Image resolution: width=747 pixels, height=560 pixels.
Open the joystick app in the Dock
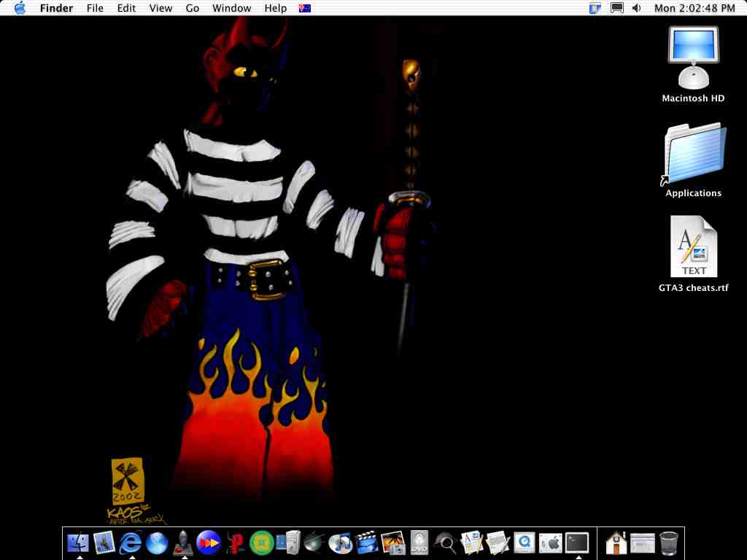pos(183,542)
